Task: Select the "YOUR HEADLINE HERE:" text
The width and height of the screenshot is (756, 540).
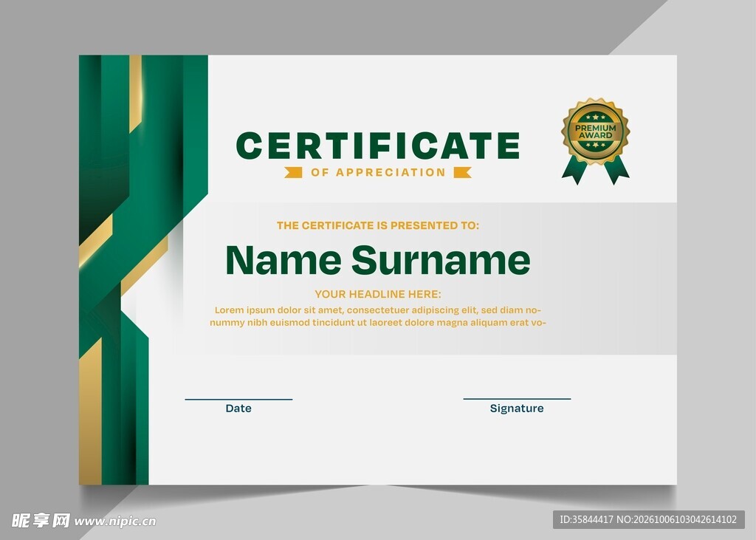Action: pyautogui.click(x=378, y=294)
